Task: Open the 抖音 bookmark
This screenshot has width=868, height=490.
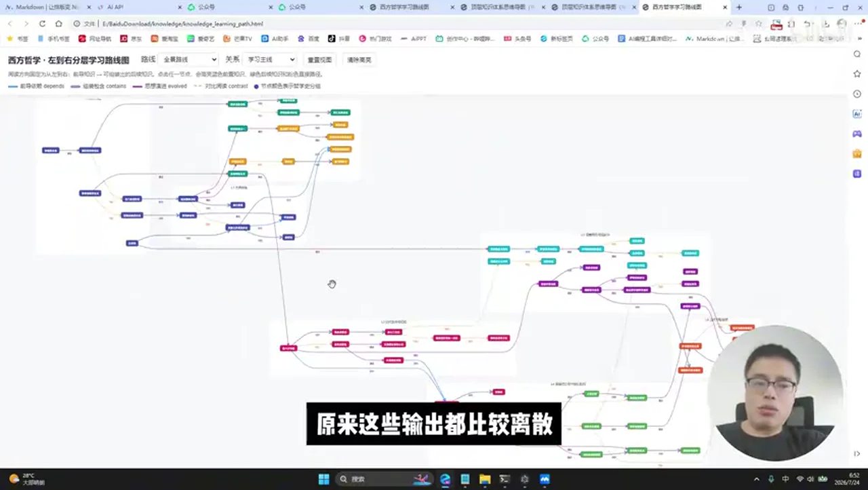Action: pyautogui.click(x=340, y=39)
